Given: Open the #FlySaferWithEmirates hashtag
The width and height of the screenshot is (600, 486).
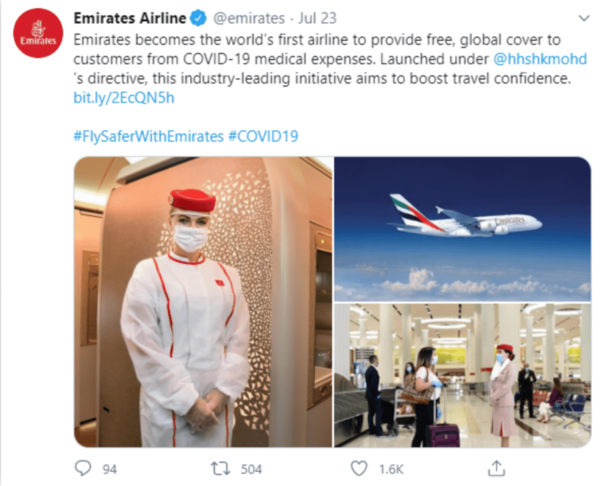Looking at the screenshot, I should 148,136.
